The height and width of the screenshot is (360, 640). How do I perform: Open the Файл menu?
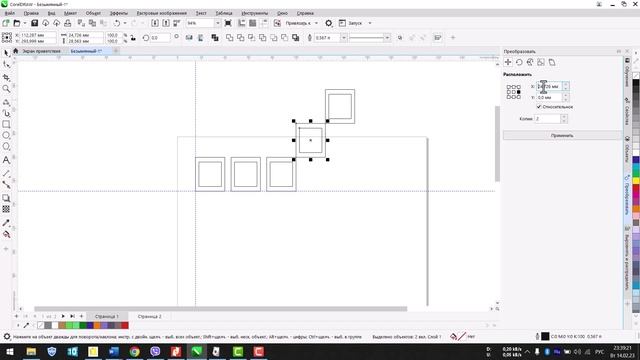coord(10,13)
